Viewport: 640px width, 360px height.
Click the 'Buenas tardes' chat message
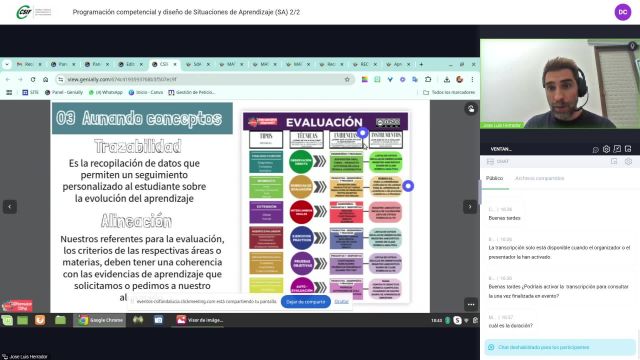(x=504, y=218)
